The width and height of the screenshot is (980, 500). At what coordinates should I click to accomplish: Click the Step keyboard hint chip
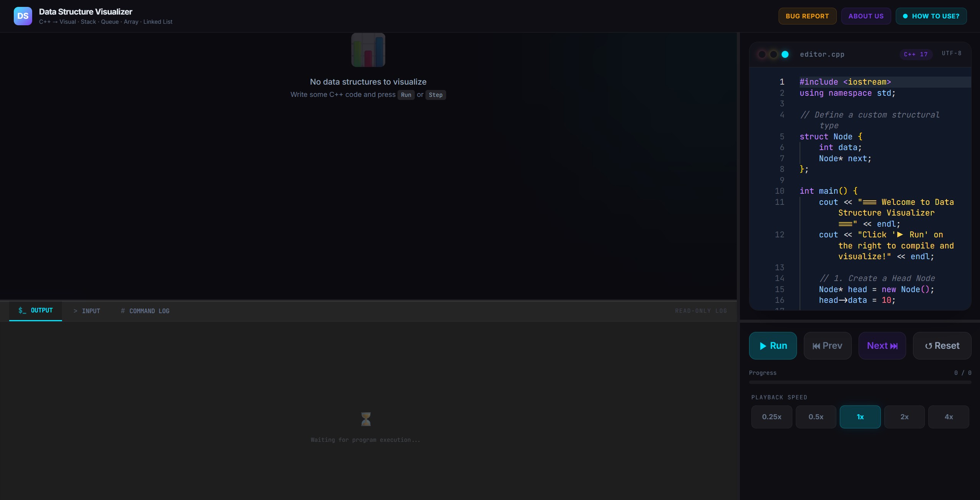(435, 95)
